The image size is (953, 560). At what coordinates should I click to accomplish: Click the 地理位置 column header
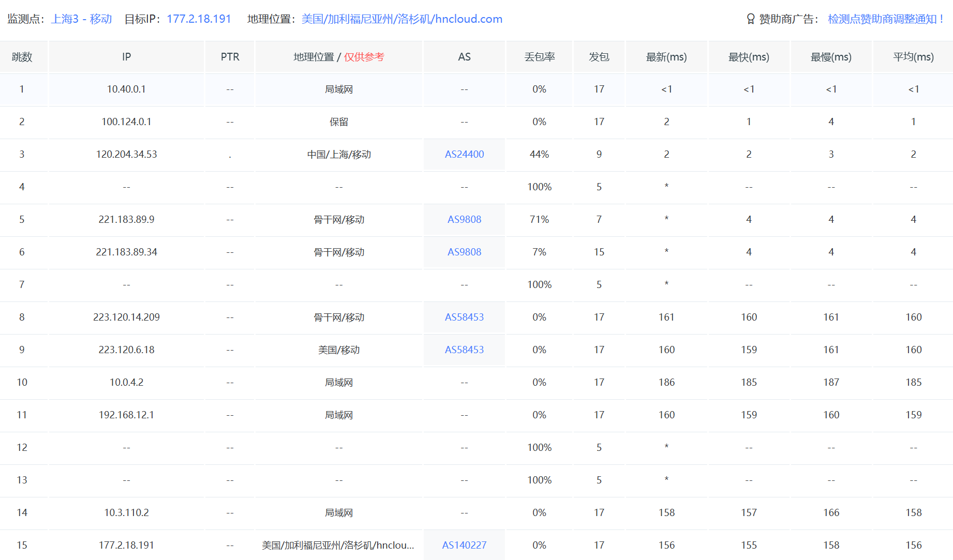click(339, 57)
